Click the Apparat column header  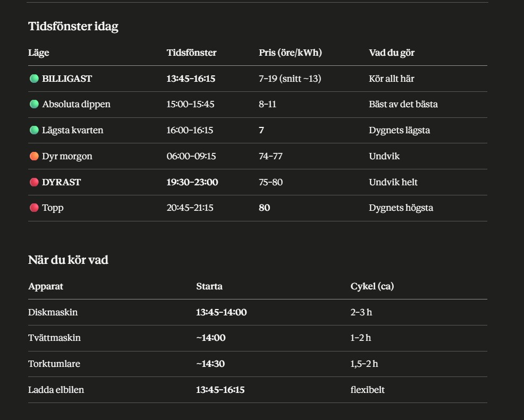[46, 286]
